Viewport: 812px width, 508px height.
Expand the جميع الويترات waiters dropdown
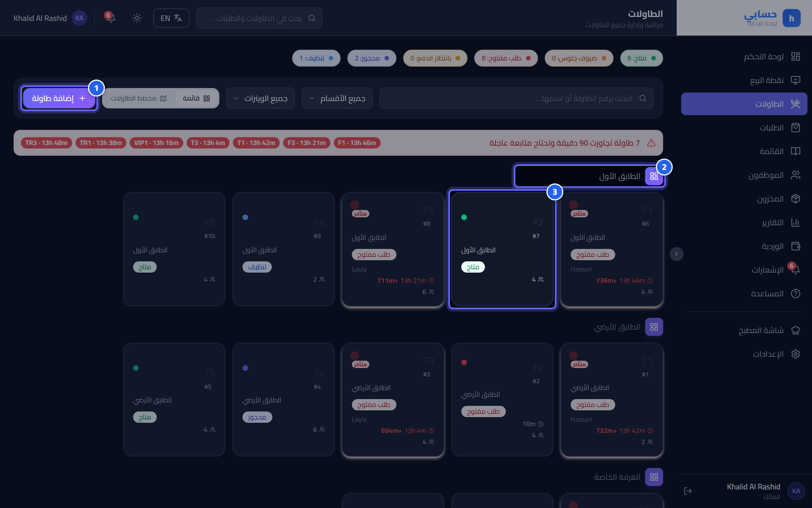(261, 98)
